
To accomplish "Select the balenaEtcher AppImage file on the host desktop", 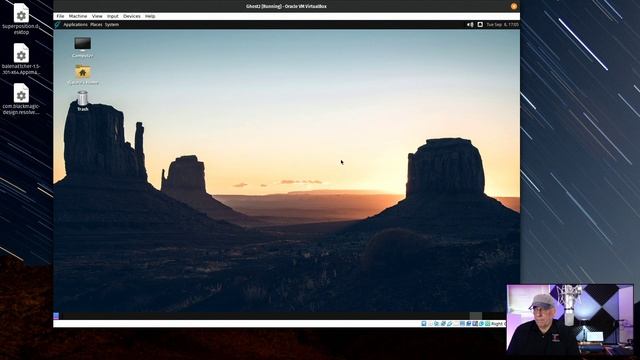I will [x=21, y=59].
